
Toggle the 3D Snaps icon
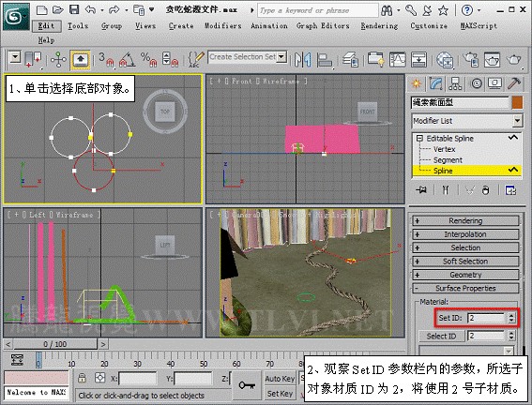point(106,59)
